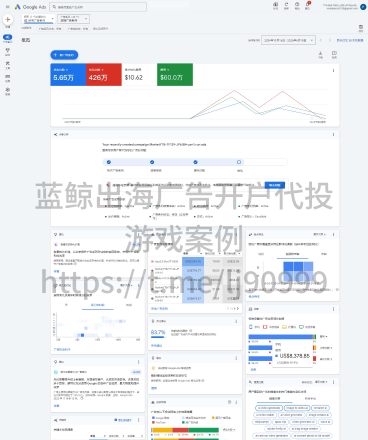Open the account selector dropdown
Viewport: 368px width, 440px height.
pyautogui.click(x=38, y=19)
